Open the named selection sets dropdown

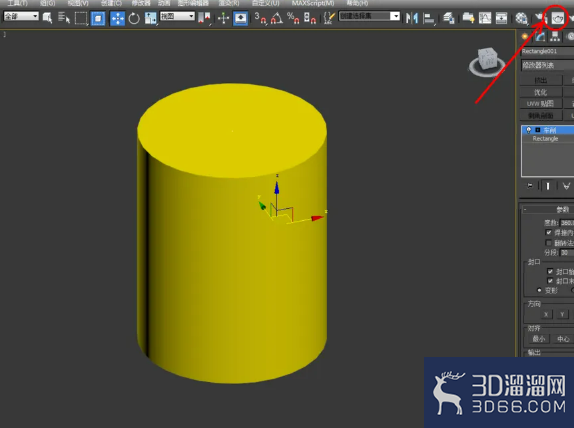point(369,16)
